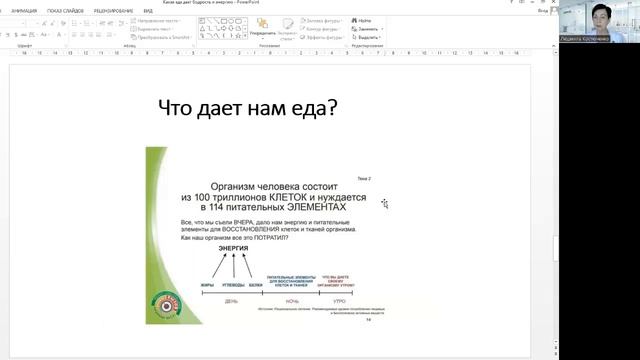
Task: Click the presenter webcam video thumbnail
Action: (599, 21)
